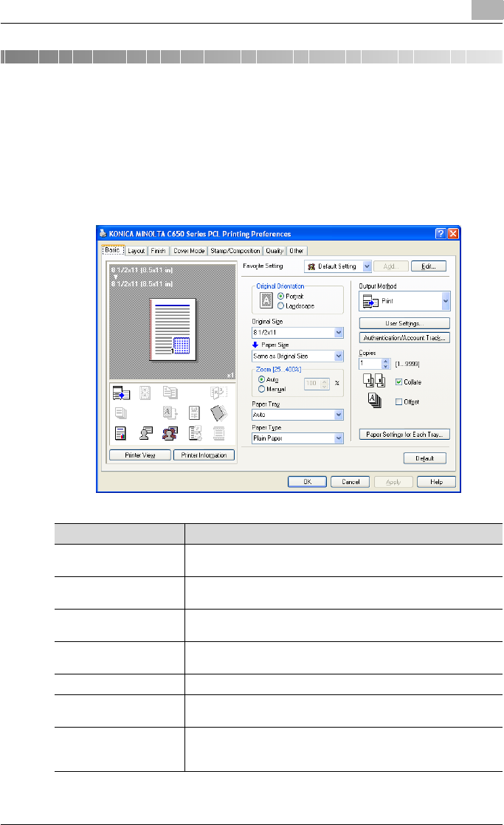Click the print output icon with blue arrow in icon panel

(121, 393)
